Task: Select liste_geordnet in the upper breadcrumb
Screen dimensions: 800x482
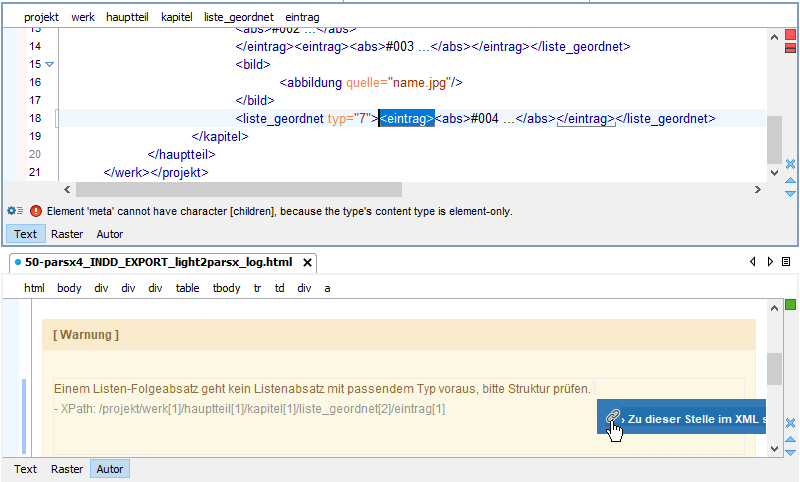Action: [x=238, y=17]
